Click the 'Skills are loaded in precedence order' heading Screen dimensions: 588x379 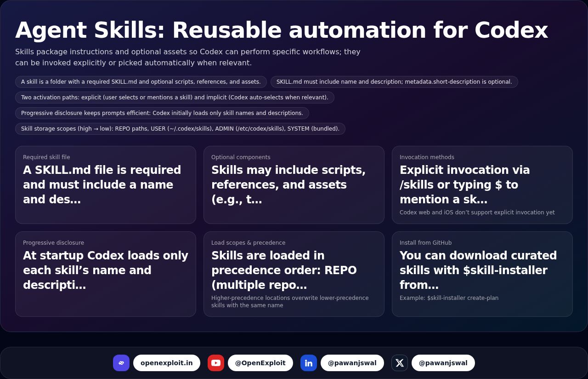pos(284,270)
